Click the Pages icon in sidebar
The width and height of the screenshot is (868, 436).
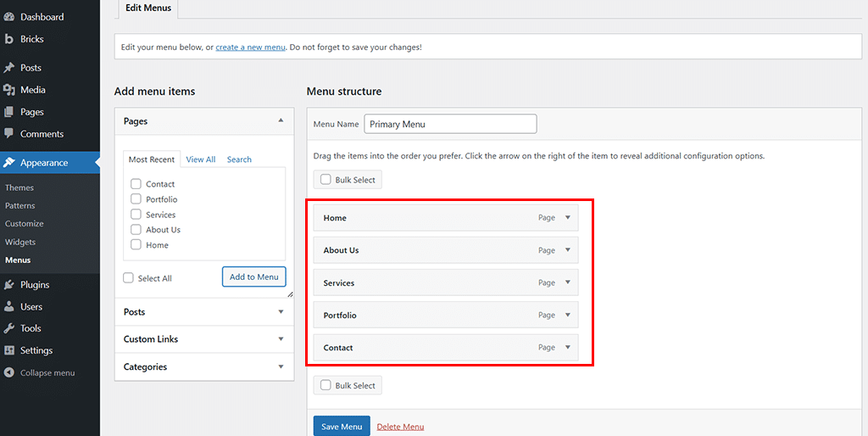[x=8, y=112]
